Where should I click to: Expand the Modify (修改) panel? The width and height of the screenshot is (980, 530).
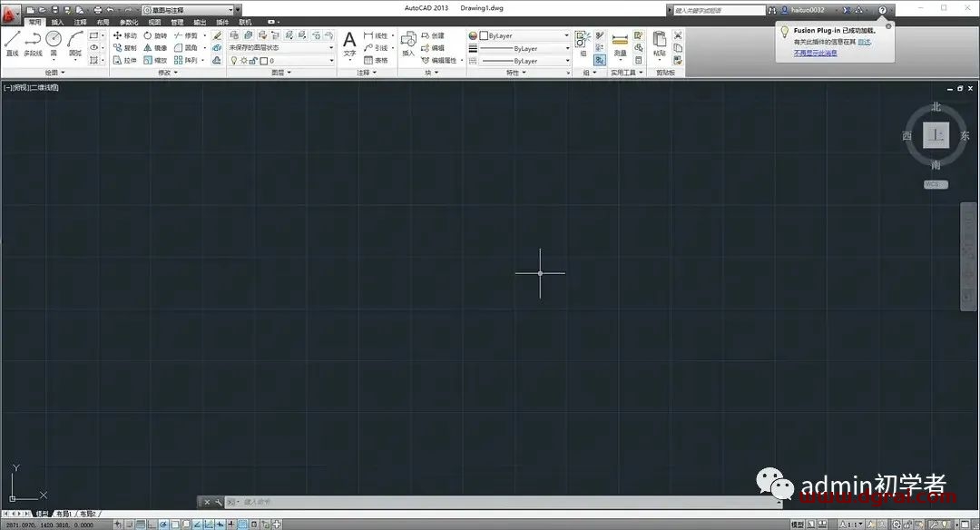click(x=168, y=73)
